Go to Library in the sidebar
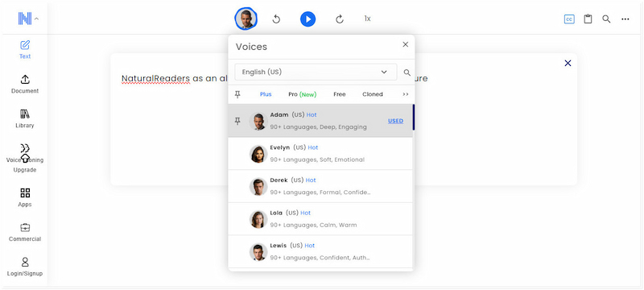Image resolution: width=644 pixels, height=290 pixels. click(25, 118)
